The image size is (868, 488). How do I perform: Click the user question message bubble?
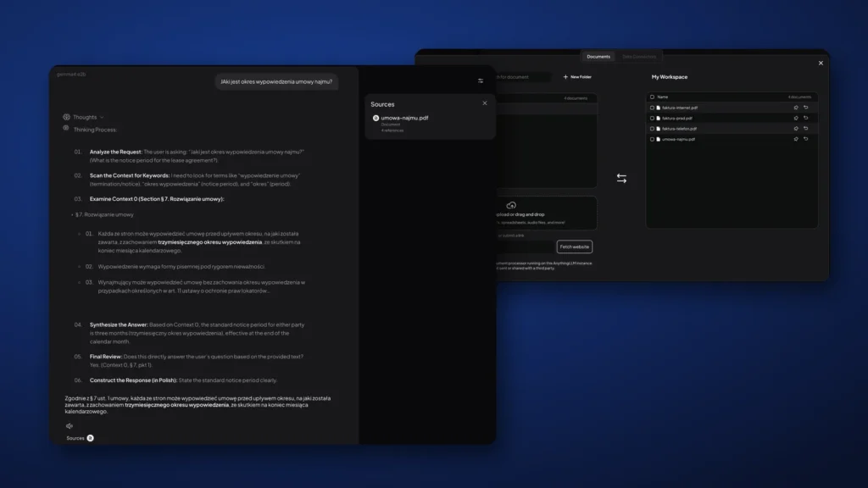point(277,82)
